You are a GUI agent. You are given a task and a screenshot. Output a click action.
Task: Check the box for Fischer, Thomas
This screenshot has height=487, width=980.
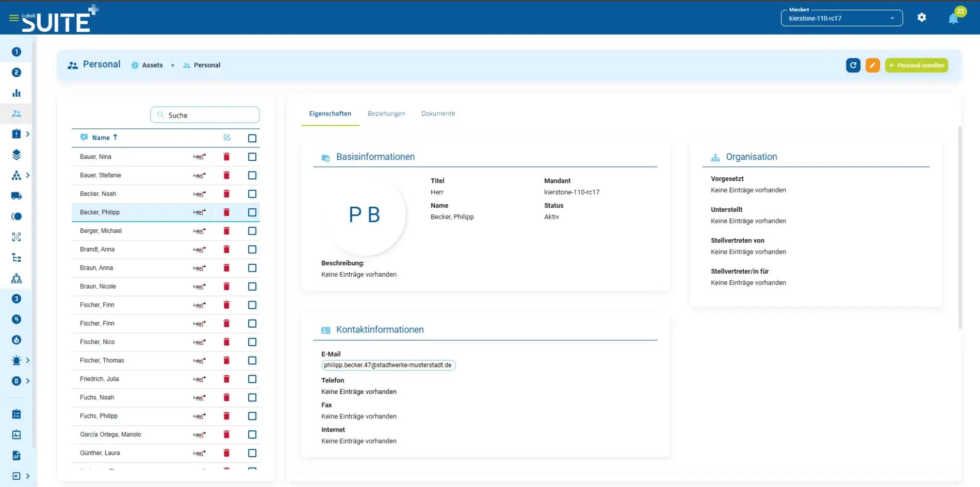coord(252,361)
